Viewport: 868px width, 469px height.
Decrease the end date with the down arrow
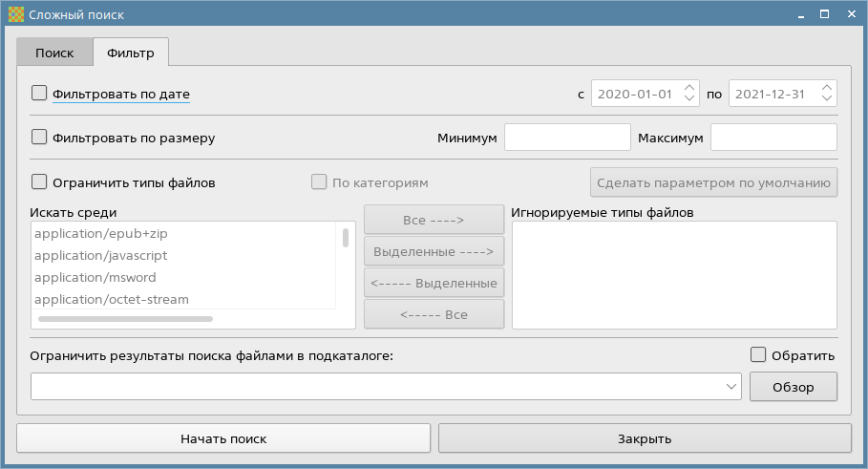(827, 99)
